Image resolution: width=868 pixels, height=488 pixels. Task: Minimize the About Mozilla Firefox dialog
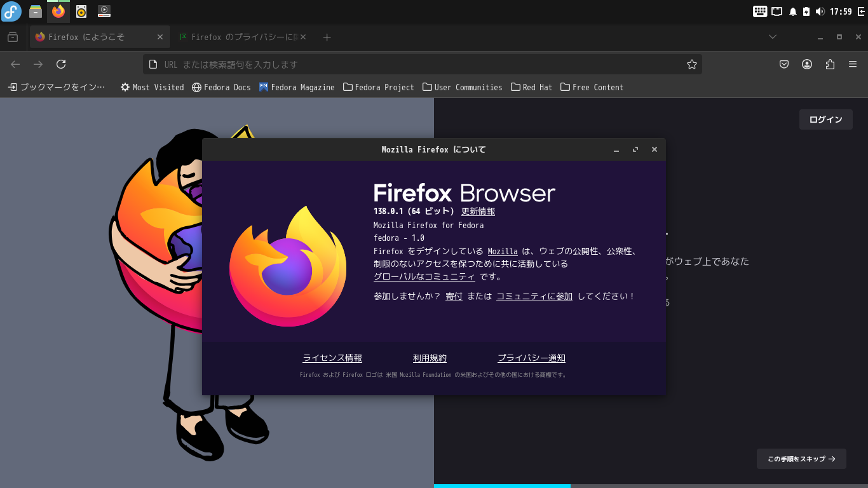point(616,150)
